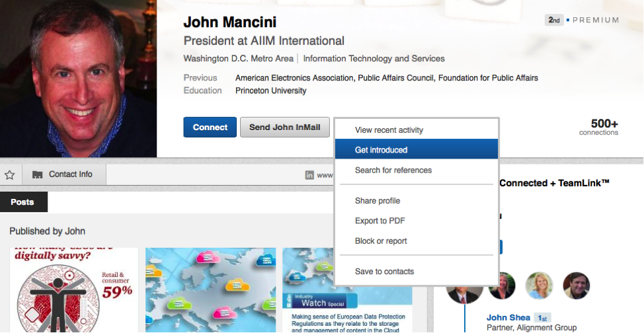Select Get introduced menu item
Viewport: 644px width, 333px height.
pyautogui.click(x=417, y=149)
